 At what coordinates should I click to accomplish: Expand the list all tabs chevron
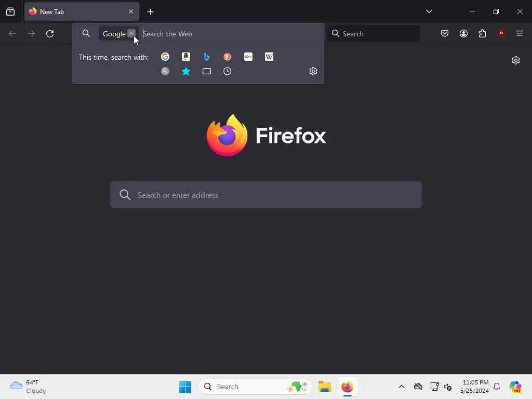click(x=429, y=11)
